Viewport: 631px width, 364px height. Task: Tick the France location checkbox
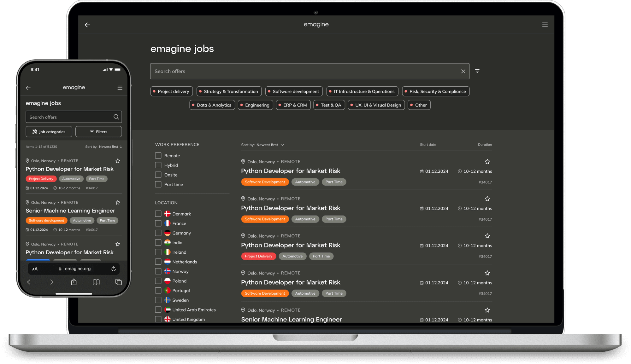[158, 223]
